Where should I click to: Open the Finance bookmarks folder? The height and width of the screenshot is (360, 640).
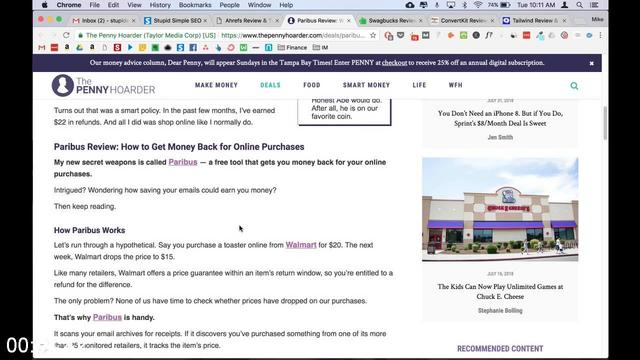click(x=292, y=48)
